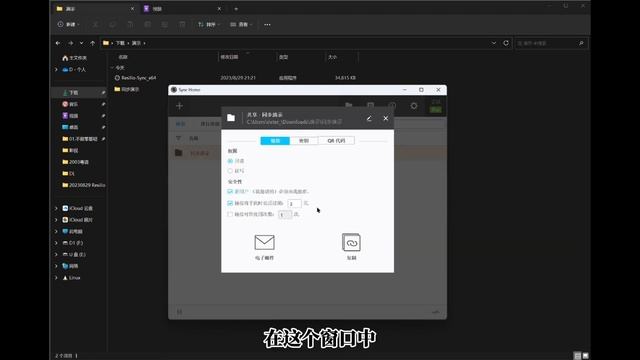Image resolution: width=640 pixels, height=360 pixels.
Task: Sort by the date modified column header
Action: (x=247, y=57)
